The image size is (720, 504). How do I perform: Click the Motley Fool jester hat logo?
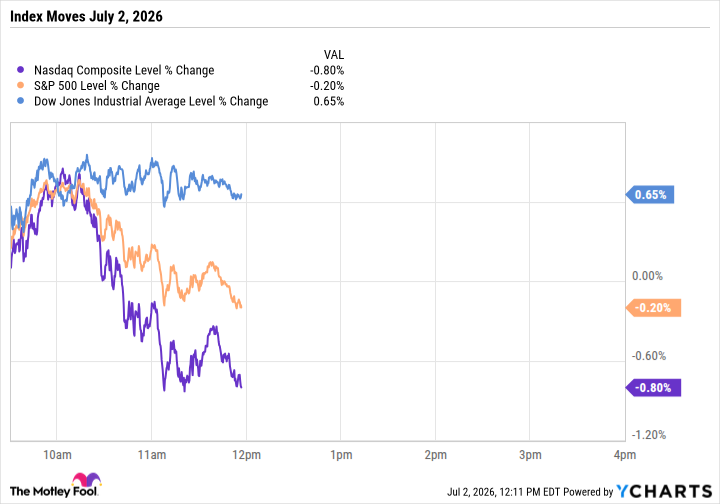point(86,480)
